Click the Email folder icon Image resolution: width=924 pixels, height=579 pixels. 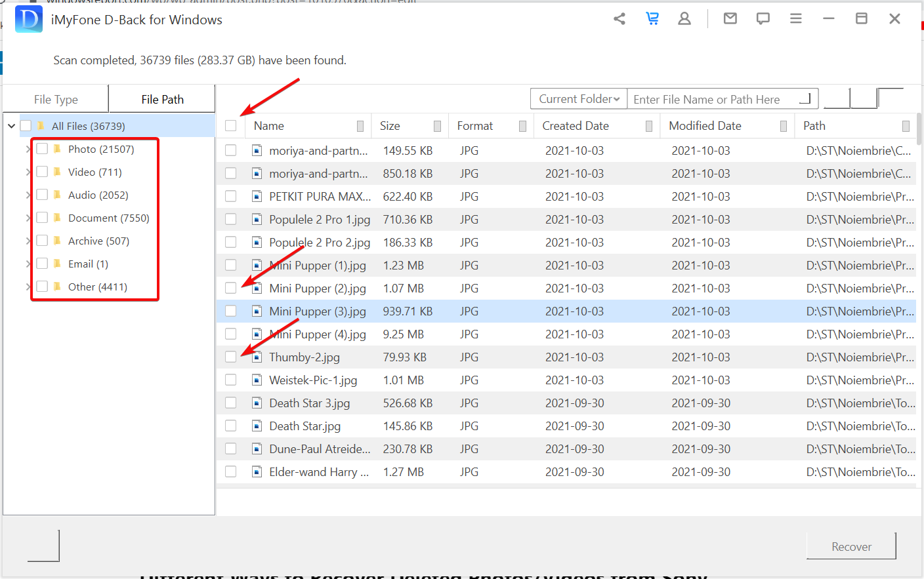point(57,264)
